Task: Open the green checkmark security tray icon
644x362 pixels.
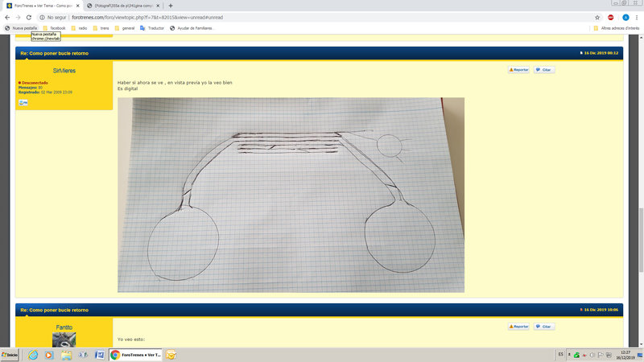Action: click(576, 355)
